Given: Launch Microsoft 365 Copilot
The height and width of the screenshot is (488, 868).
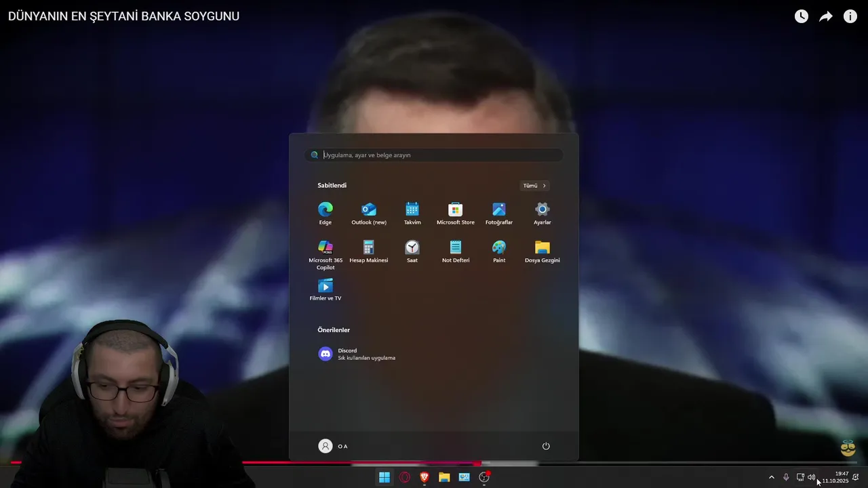Looking at the screenshot, I should 325,255.
